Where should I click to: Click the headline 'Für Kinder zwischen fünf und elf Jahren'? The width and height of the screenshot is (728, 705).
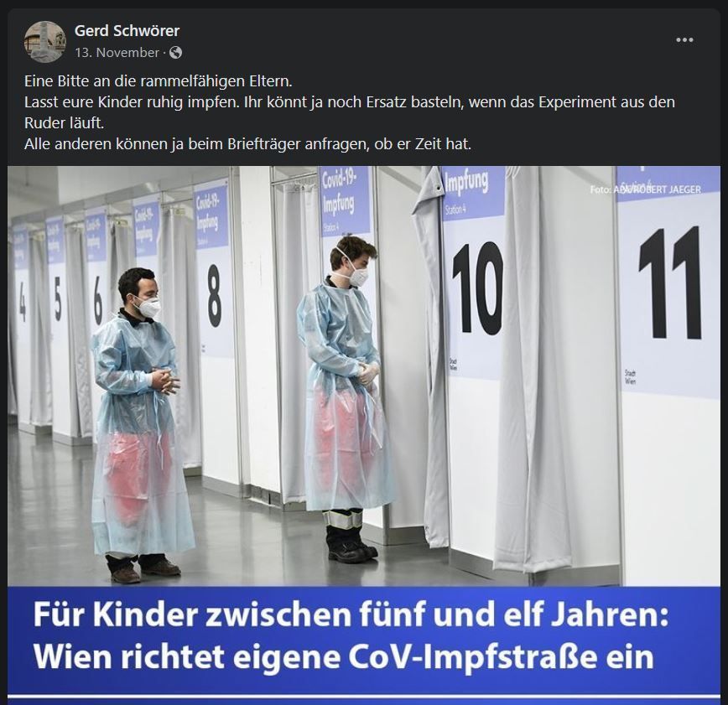click(x=351, y=615)
